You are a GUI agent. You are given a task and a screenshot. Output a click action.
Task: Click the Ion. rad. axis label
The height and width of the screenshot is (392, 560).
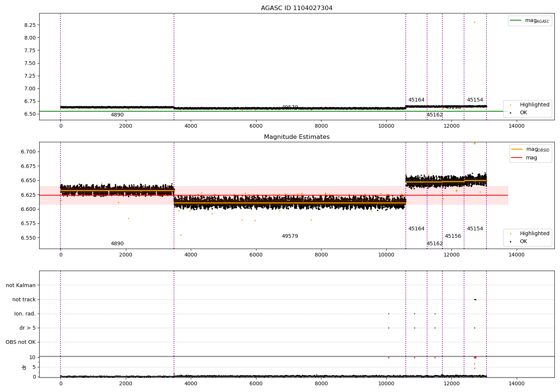click(25, 314)
